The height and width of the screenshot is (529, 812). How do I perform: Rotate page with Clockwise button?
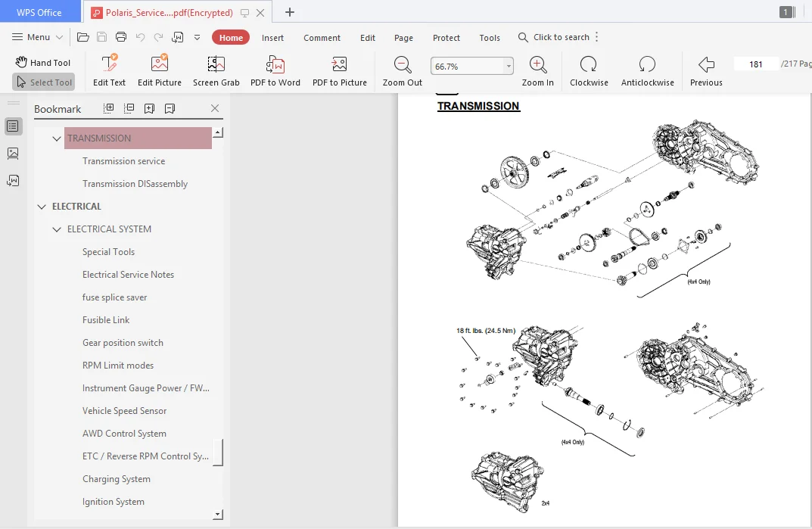pyautogui.click(x=589, y=71)
